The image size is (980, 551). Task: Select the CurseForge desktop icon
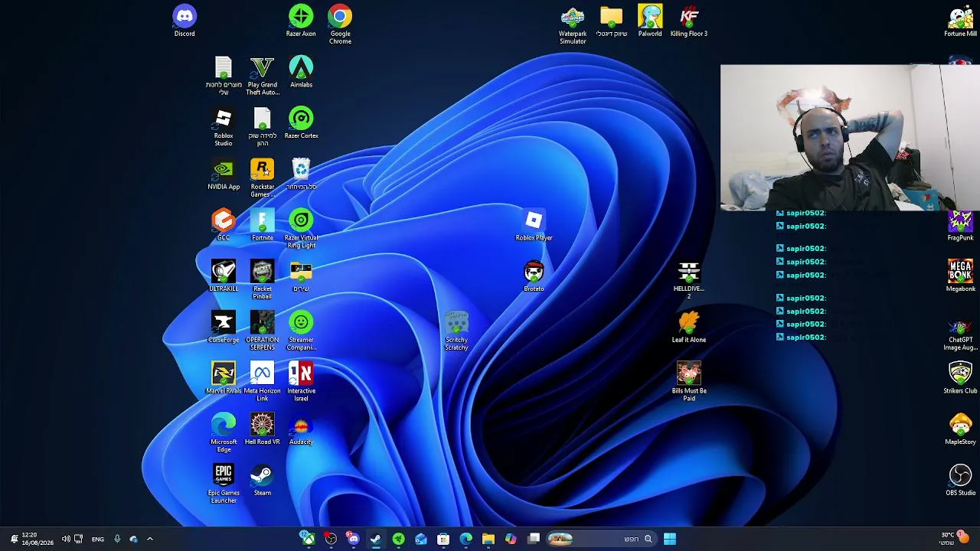point(224,328)
